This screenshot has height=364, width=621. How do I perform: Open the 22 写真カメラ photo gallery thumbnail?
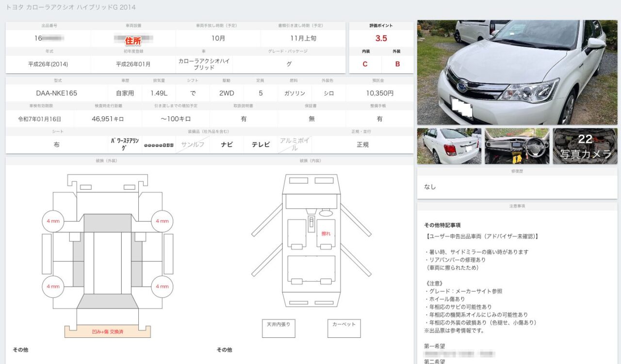click(x=585, y=146)
